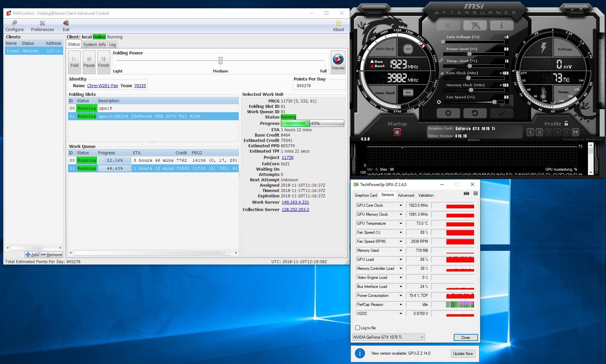
Task: Click the Afterburner graph scrollbar down arrow
Action: (x=591, y=172)
